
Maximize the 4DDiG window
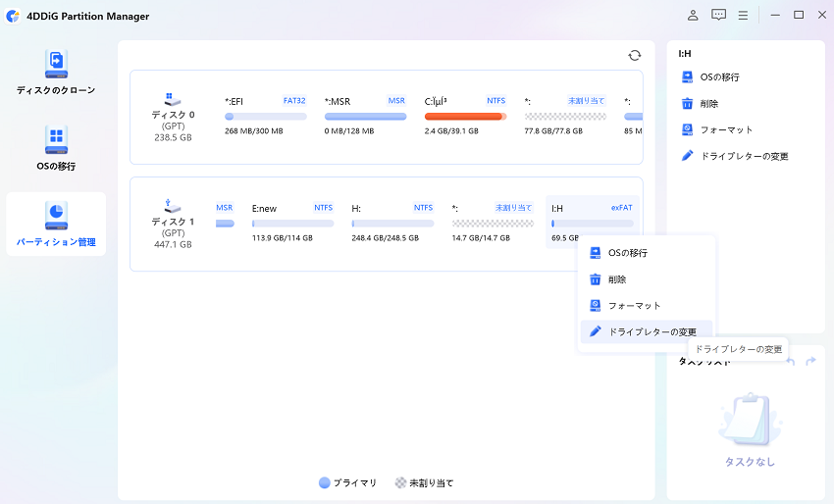(799, 16)
